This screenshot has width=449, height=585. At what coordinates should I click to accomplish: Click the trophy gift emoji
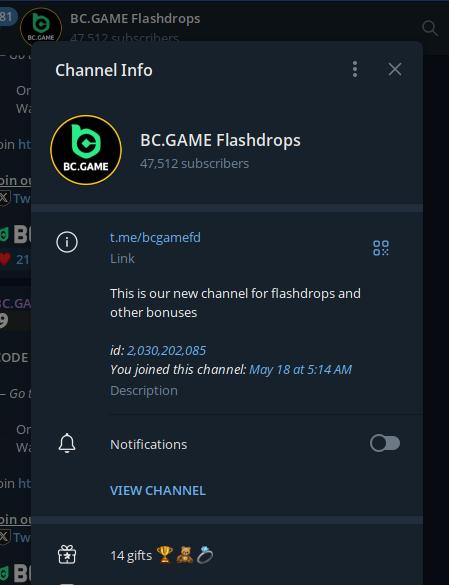(x=165, y=555)
